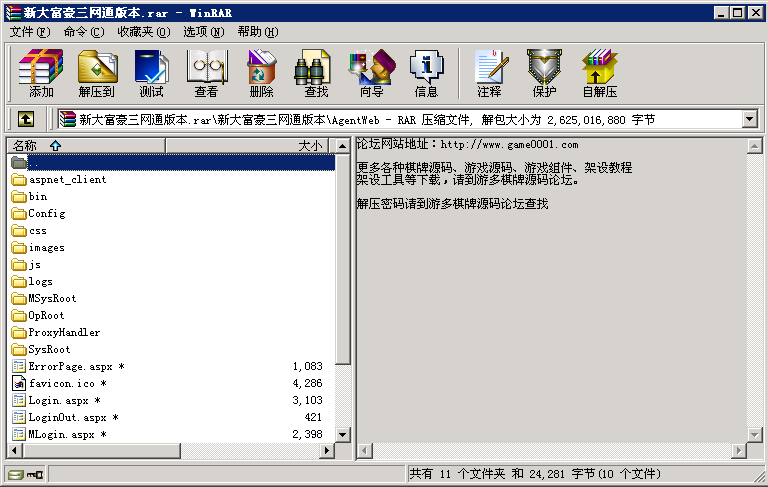
Task: Expand the archive path dropdown arrow
Action: click(x=750, y=119)
